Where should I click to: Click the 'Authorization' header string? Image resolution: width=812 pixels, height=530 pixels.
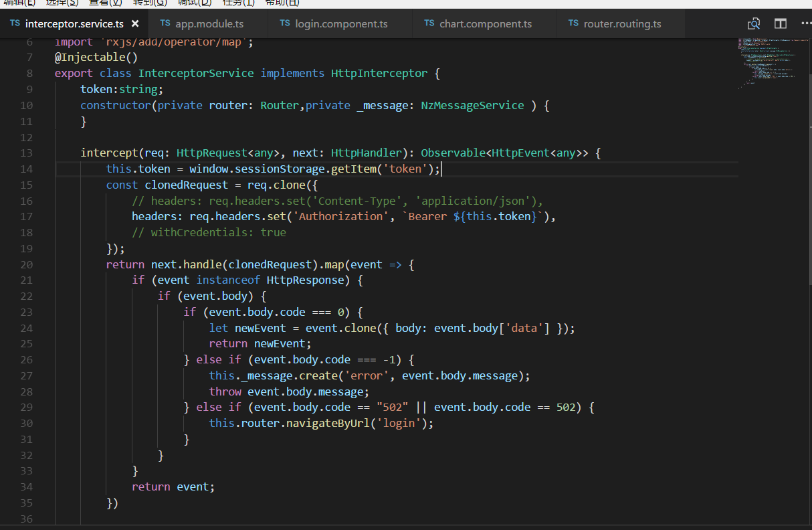[x=341, y=217]
